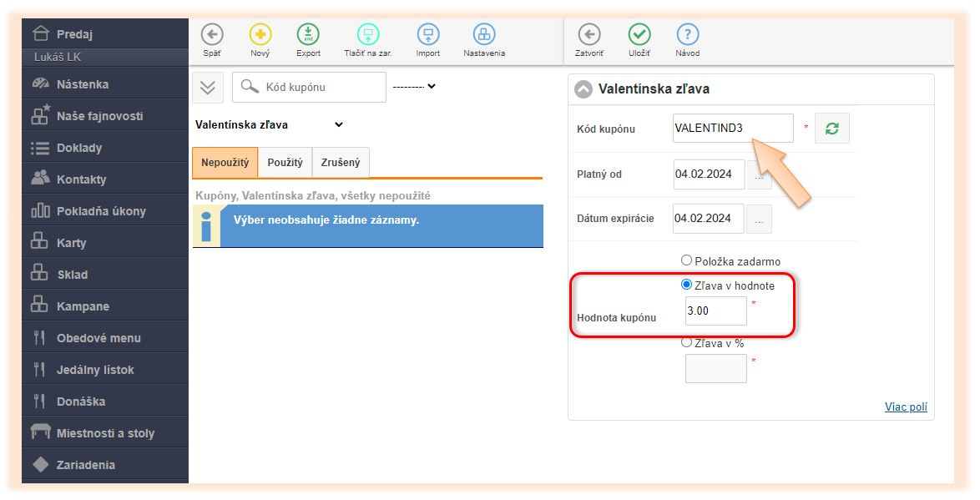980x500 pixels.
Task: Click the Uložiť save checkmark icon
Action: tap(639, 34)
